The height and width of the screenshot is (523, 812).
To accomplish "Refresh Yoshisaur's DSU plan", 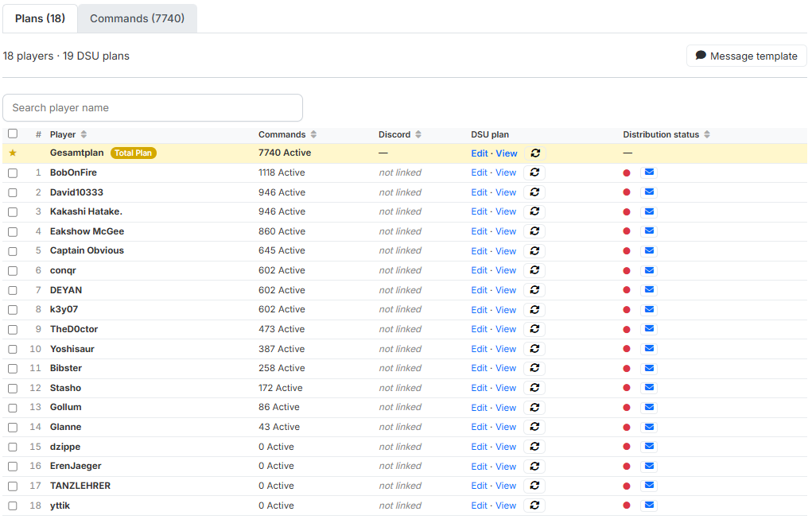I will click(534, 349).
